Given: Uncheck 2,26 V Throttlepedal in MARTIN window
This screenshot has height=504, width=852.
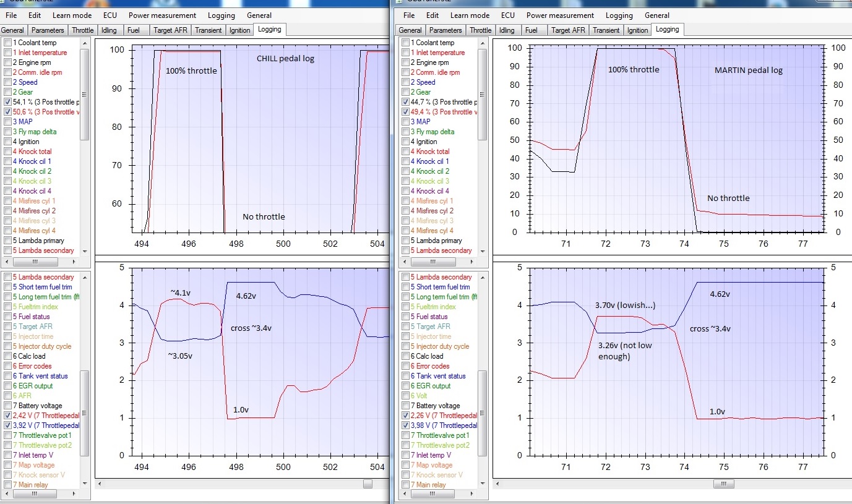Looking at the screenshot, I should coord(406,416).
